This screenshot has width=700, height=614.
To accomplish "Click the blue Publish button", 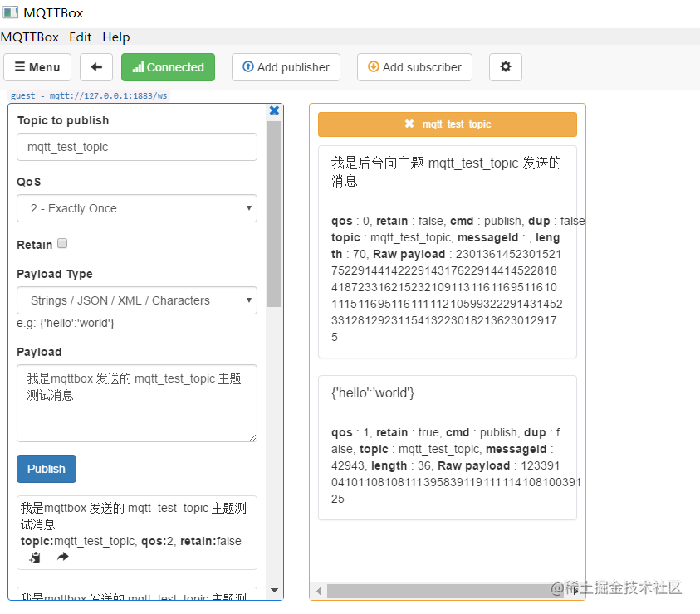I will (x=47, y=469).
